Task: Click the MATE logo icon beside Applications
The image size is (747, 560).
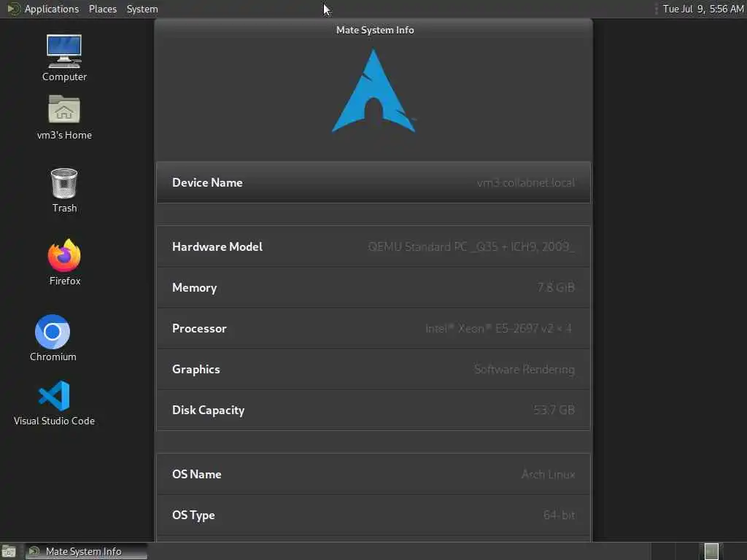Action: coord(13,9)
